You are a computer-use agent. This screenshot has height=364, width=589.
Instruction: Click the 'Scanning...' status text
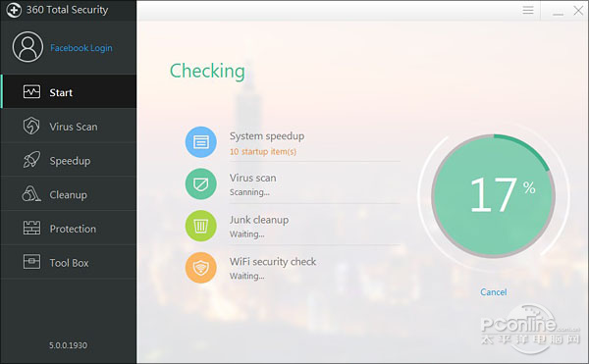249,192
